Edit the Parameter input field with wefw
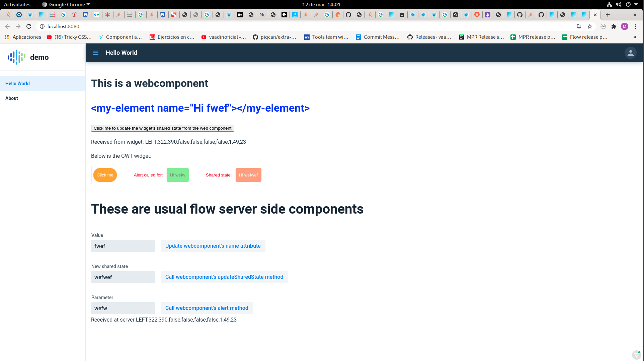 coord(123,308)
